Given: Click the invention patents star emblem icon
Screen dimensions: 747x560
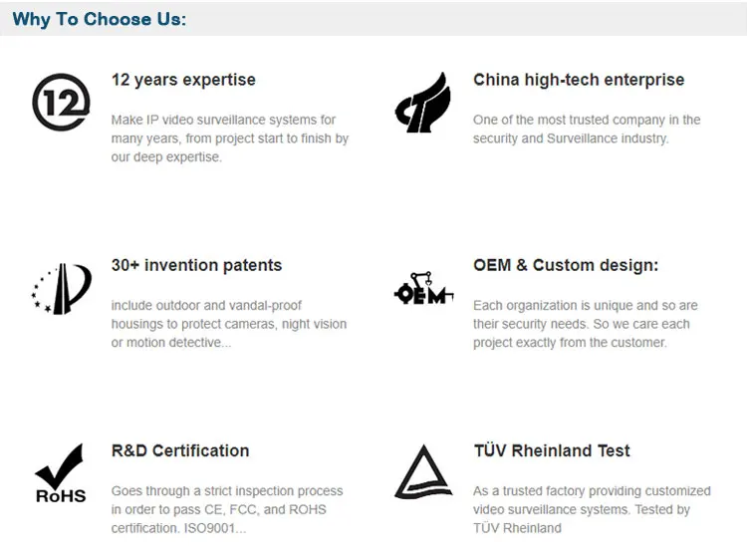Looking at the screenshot, I should (62, 289).
